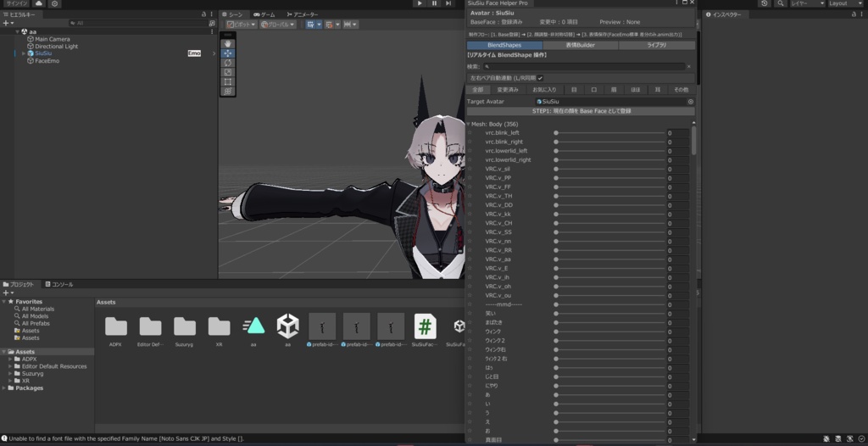Switch to the Animator tab
The height and width of the screenshot is (446, 868).
pyautogui.click(x=302, y=14)
